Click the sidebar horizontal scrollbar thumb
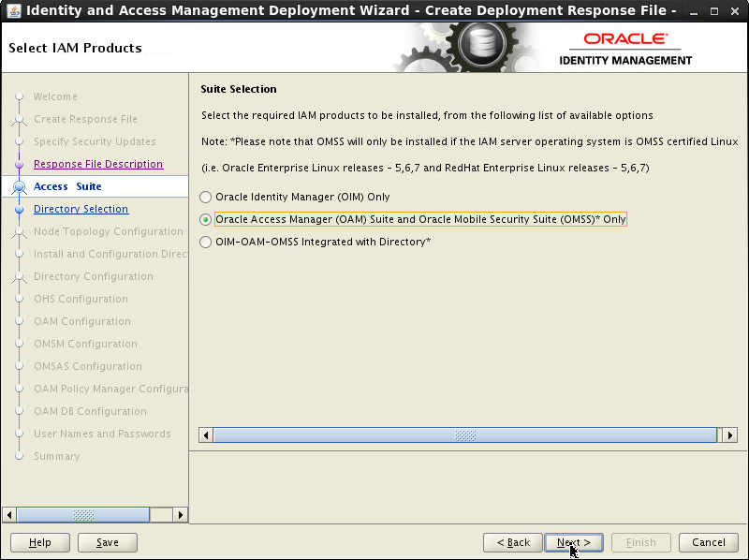The height and width of the screenshot is (560, 749). pyautogui.click(x=83, y=515)
